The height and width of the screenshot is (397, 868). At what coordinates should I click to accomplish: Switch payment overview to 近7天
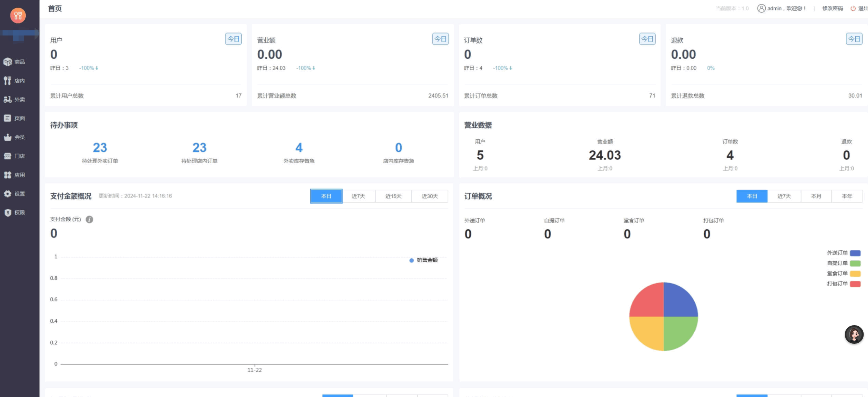click(358, 196)
